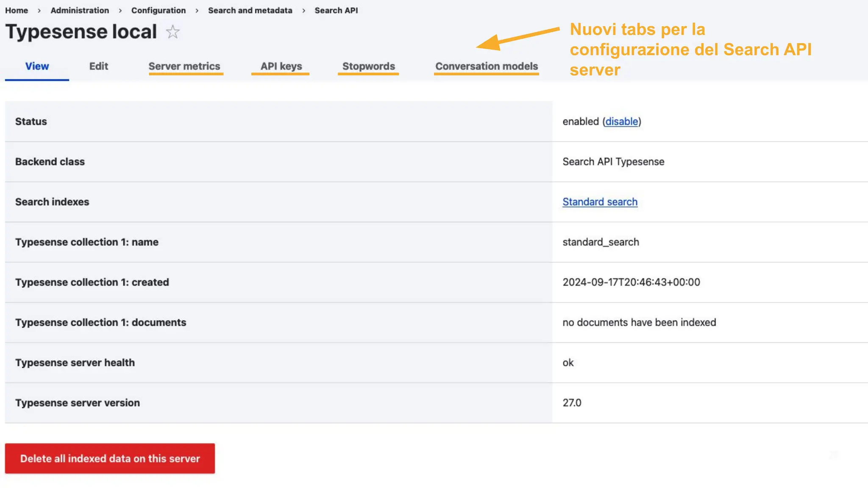Click the Search indexes row label

[52, 202]
